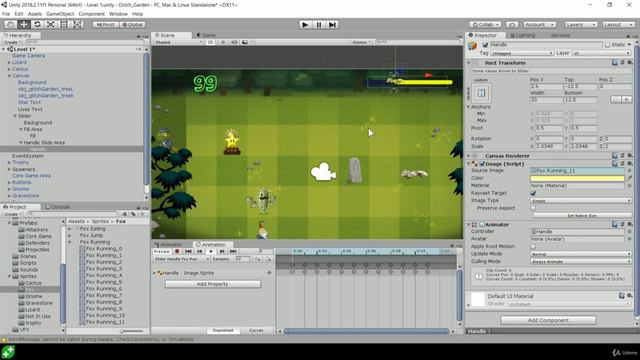
Task: Open Animator component gear settings menu
Action: pyautogui.click(x=630, y=224)
